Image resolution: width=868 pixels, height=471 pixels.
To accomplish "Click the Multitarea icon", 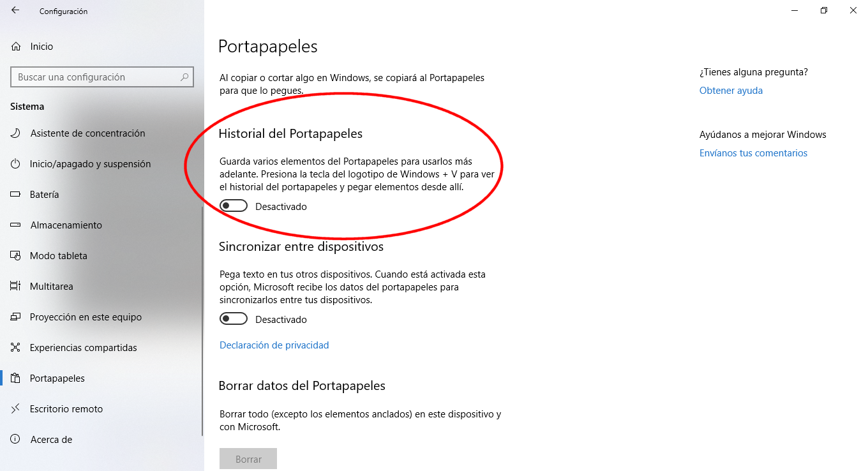I will click(16, 287).
